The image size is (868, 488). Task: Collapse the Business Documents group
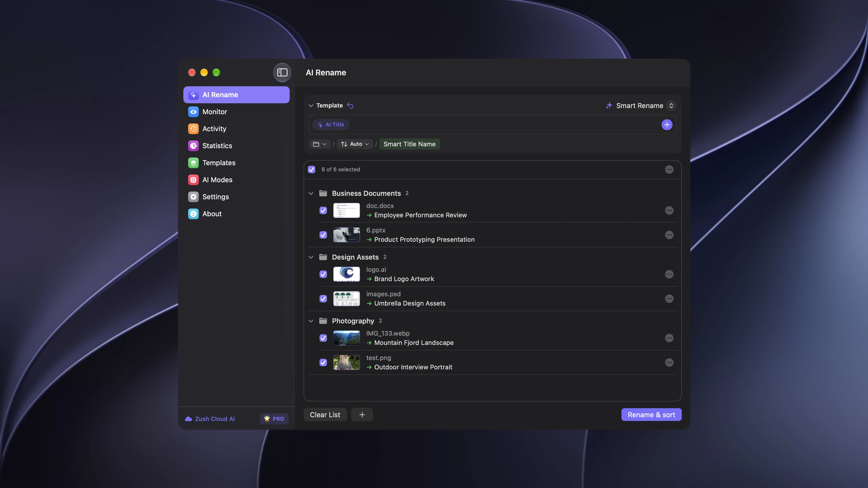pos(311,193)
